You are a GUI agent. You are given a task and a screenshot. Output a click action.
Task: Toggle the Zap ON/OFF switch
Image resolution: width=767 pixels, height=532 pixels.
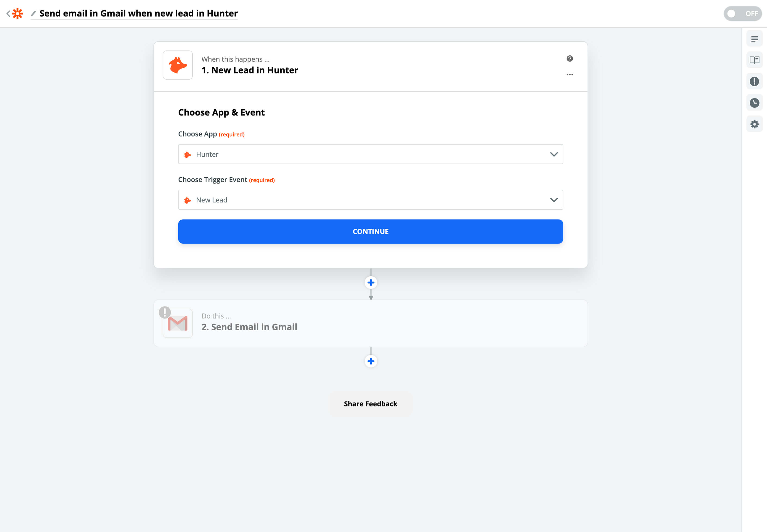pos(742,14)
